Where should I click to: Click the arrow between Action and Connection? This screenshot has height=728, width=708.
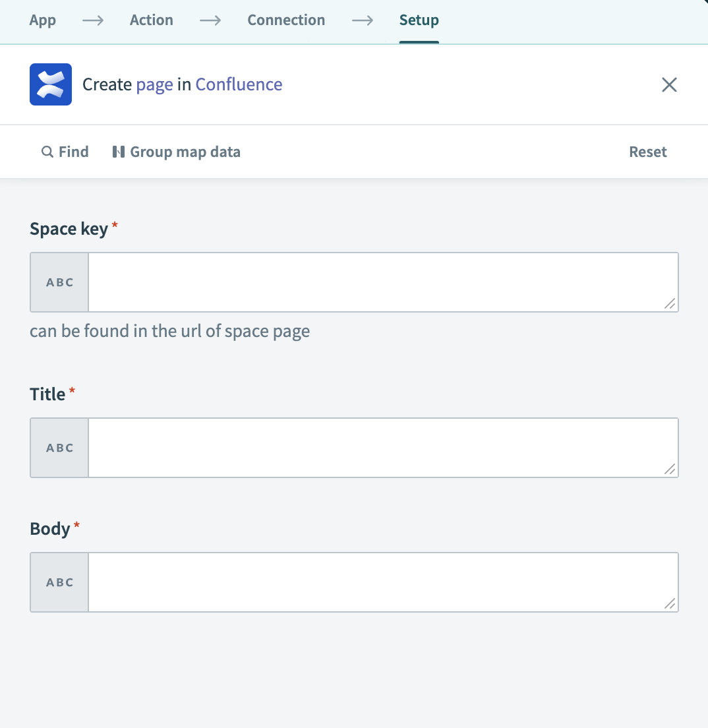point(210,20)
